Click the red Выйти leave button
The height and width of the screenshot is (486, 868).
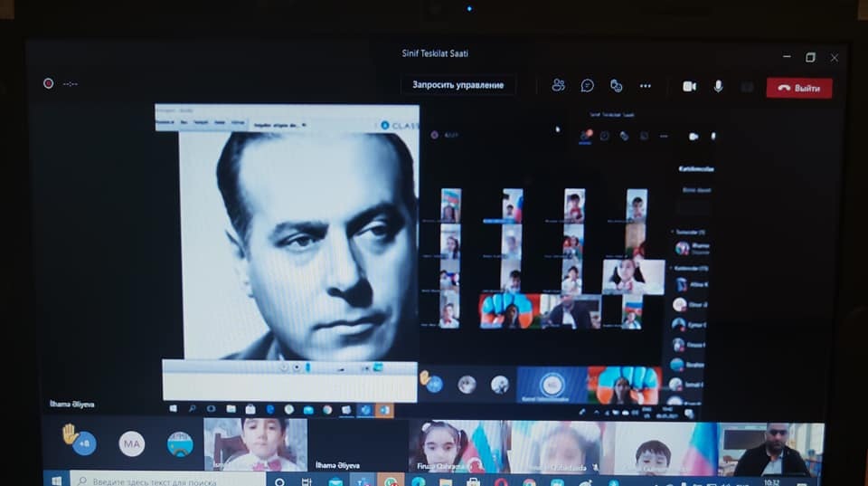pos(798,88)
